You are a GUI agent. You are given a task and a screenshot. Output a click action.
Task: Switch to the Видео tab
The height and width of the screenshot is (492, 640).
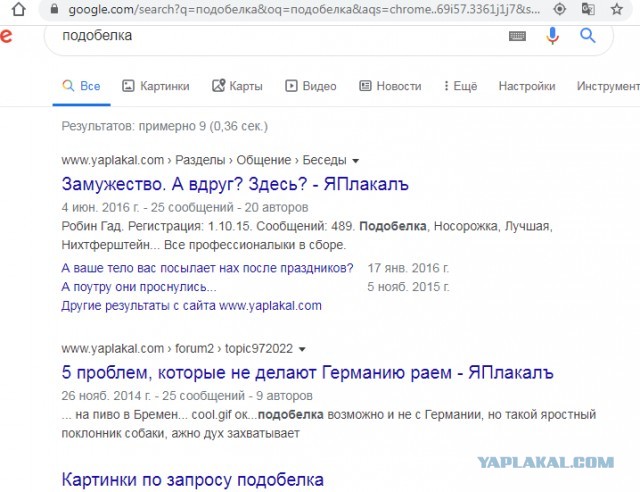tap(311, 86)
